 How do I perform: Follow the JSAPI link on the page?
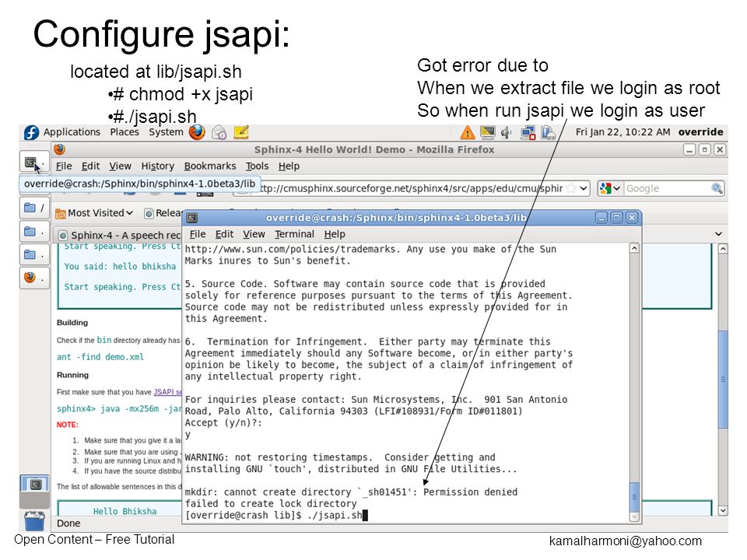point(168,392)
